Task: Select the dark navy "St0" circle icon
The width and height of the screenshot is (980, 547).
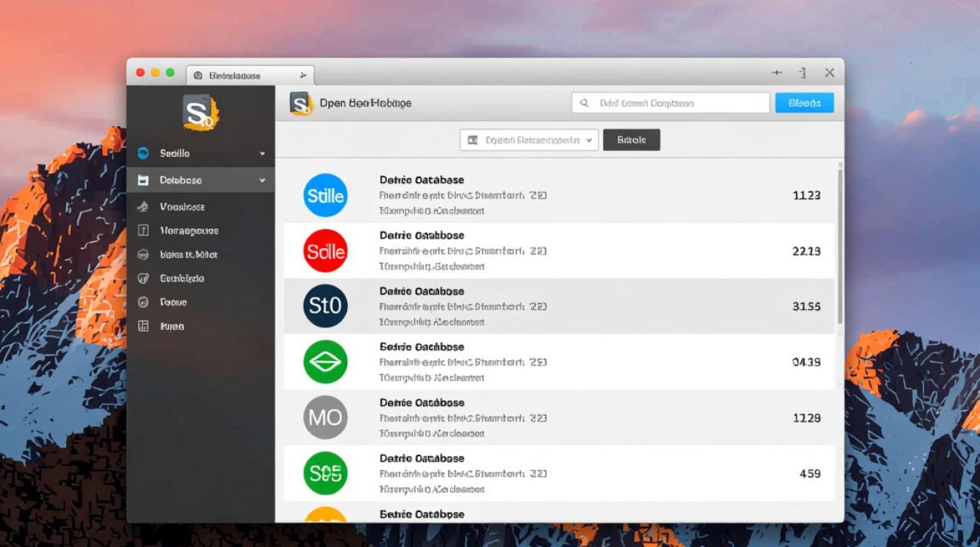Action: pos(325,306)
